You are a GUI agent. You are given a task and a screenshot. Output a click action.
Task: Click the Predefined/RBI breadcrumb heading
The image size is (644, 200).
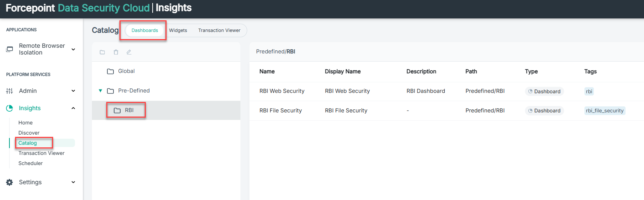tap(275, 52)
